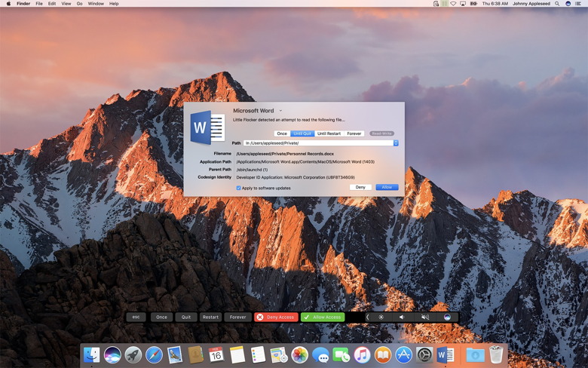Screen dimensions: 588x368
Task: Select the Until Restart duration option
Action: 329,133
